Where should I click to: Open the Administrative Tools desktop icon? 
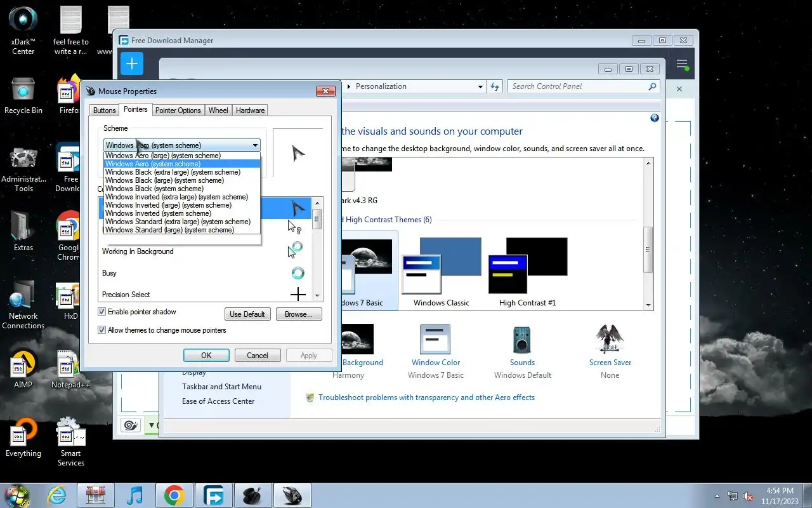click(23, 170)
